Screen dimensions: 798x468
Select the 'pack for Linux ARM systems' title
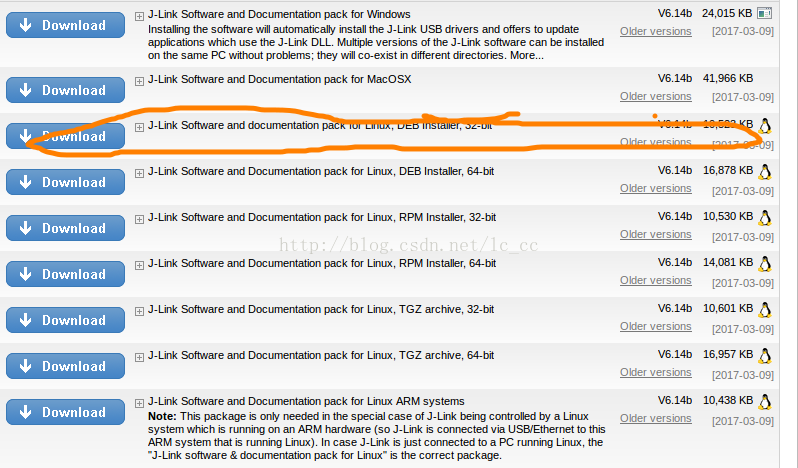(x=394, y=401)
